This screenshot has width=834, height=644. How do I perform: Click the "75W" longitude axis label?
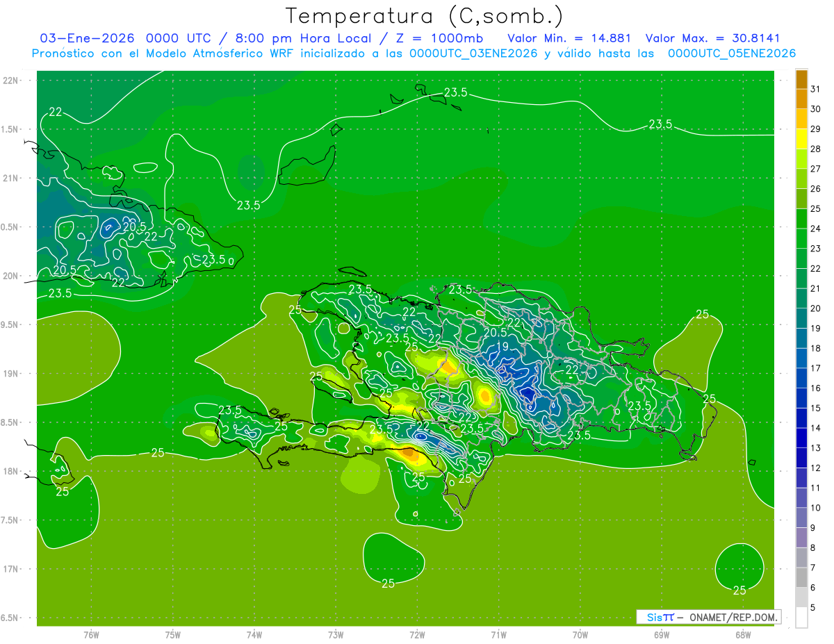click(173, 635)
